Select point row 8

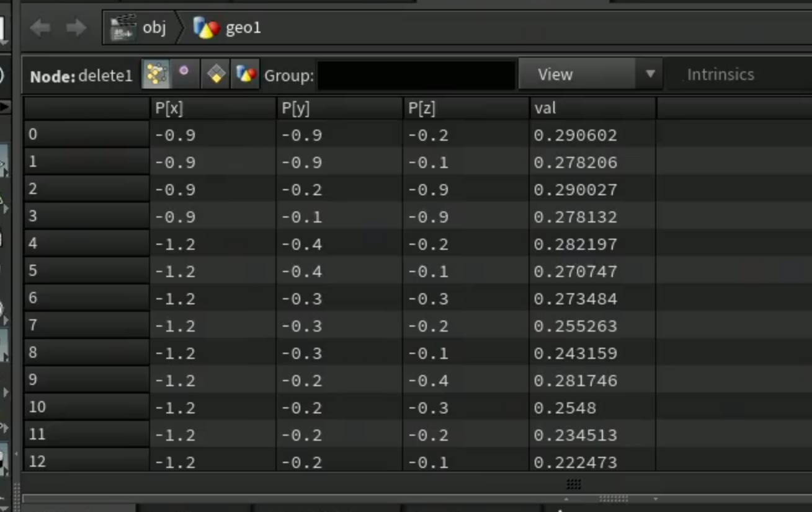86,353
